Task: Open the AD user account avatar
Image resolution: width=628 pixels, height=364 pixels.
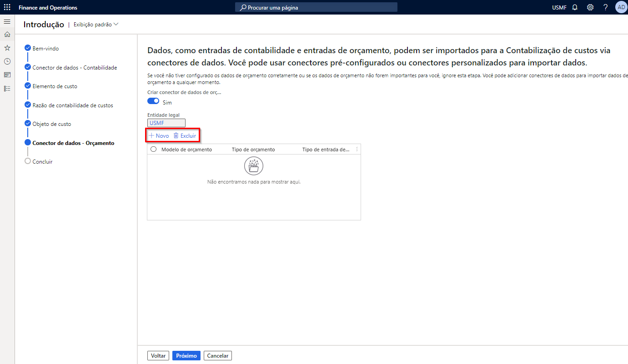Action: [x=621, y=7]
